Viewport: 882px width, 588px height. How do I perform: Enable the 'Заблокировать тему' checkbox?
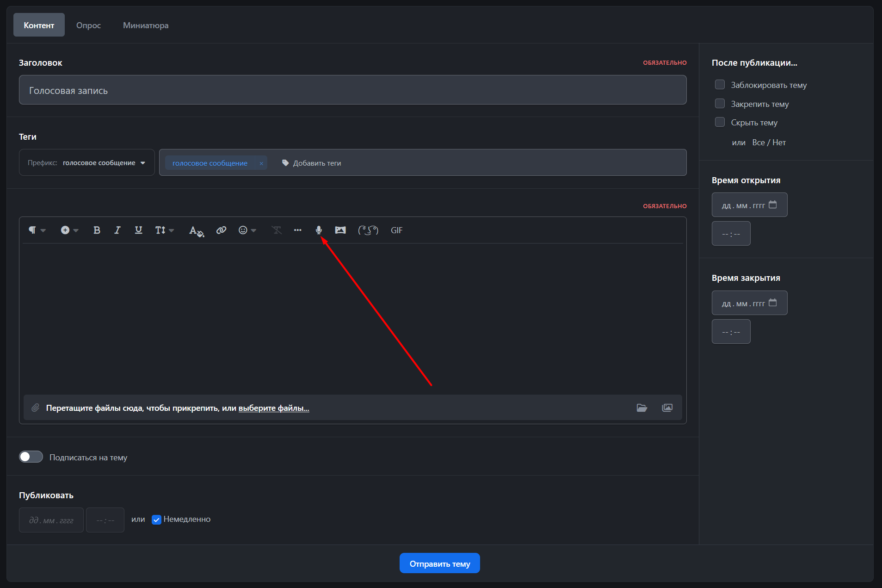coord(720,85)
